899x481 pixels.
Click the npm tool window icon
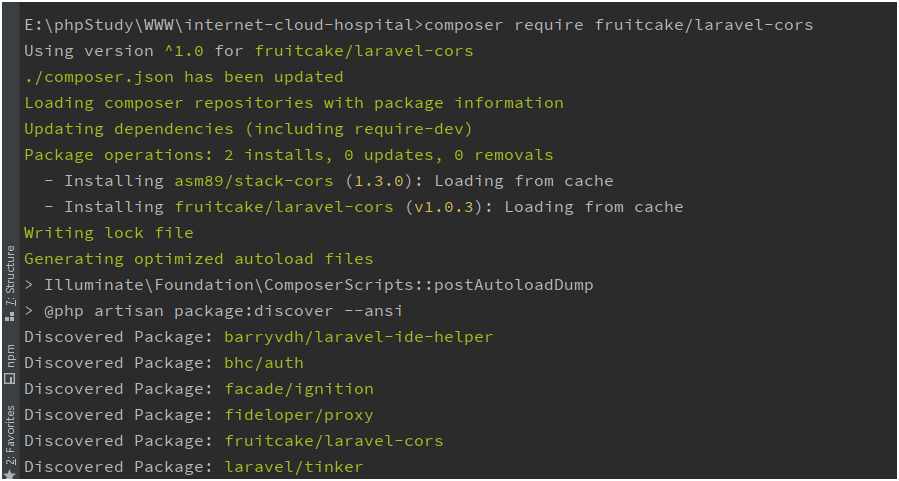point(10,379)
